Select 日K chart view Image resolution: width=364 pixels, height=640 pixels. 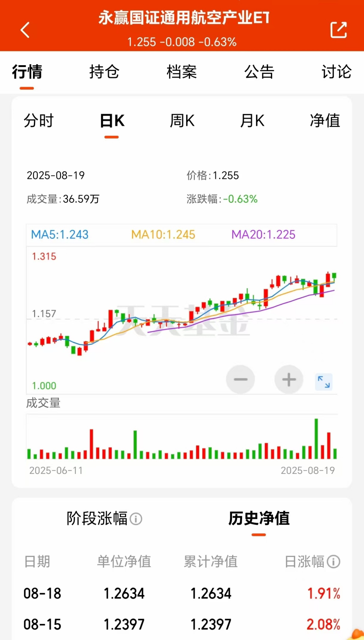point(112,121)
